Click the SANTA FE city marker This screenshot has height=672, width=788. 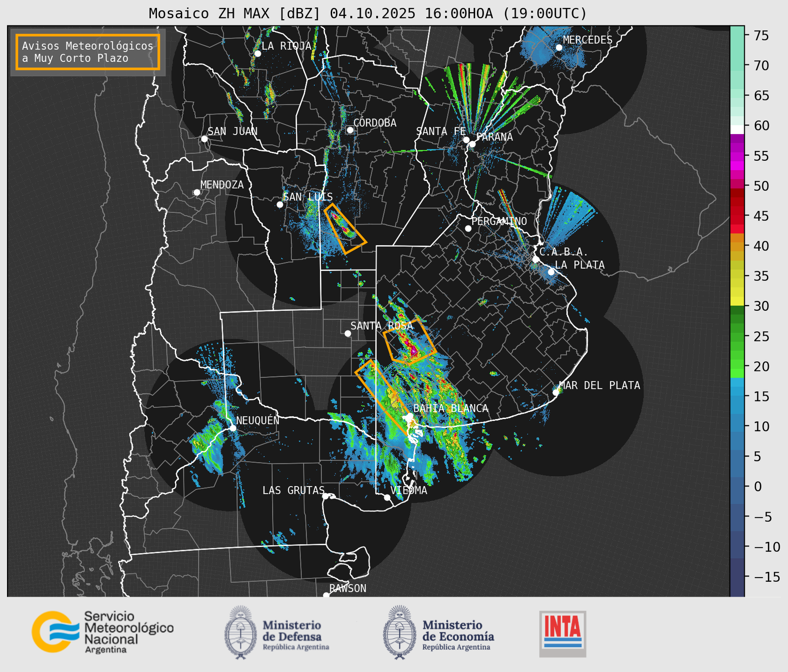tap(466, 140)
